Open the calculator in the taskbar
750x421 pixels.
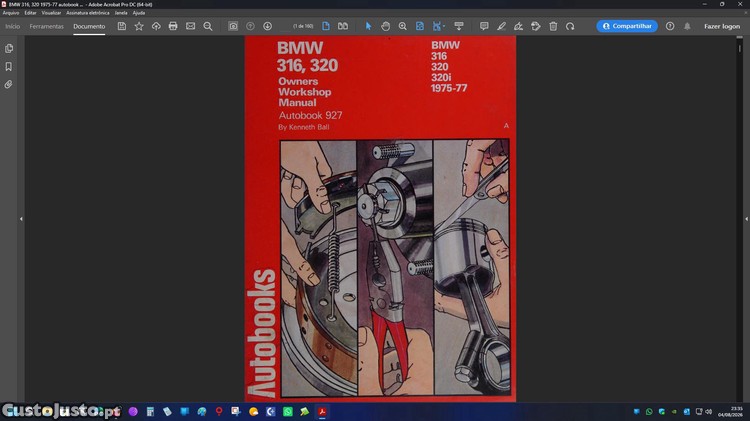click(150, 411)
